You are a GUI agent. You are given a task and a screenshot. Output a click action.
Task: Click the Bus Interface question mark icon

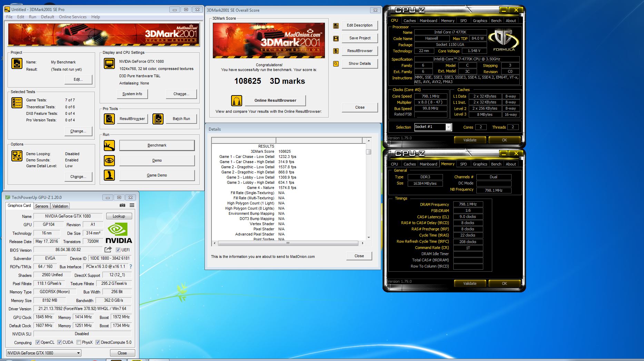pyautogui.click(x=131, y=267)
